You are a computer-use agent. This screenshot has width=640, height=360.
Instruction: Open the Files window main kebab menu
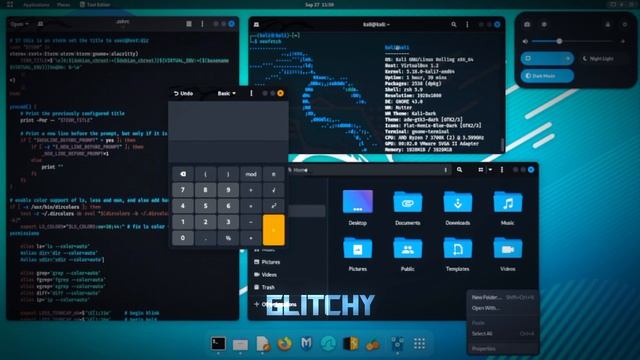click(502, 170)
